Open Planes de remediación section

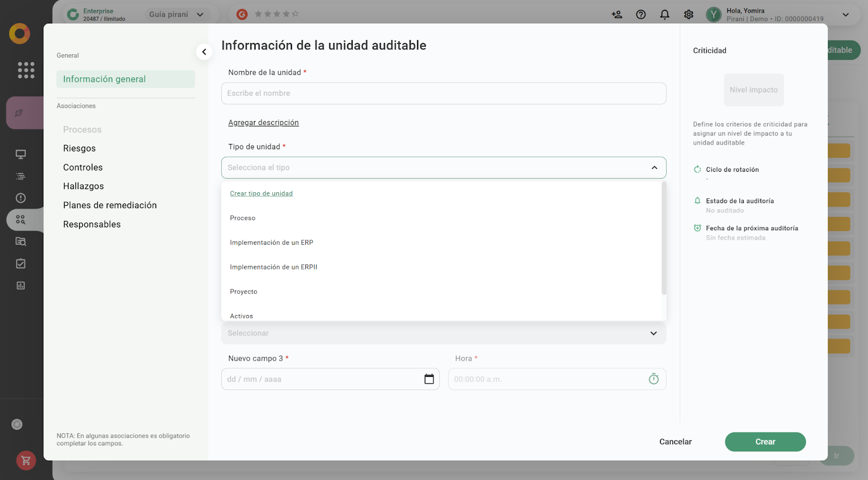110,205
